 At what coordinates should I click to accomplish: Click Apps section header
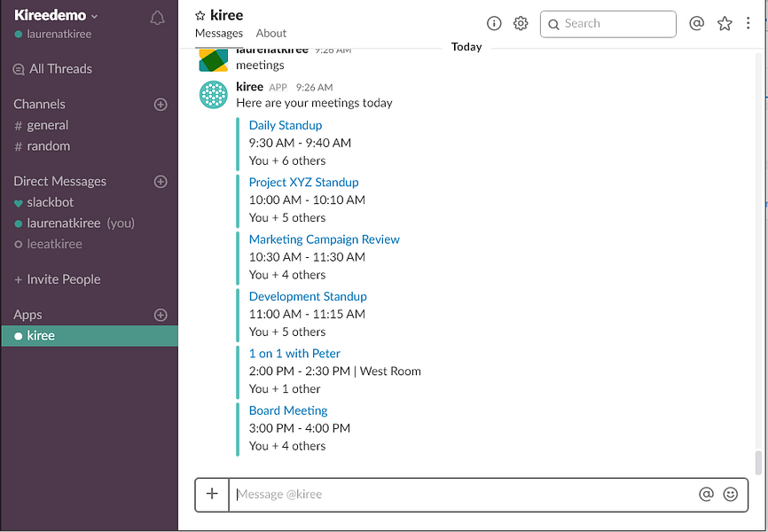coord(27,315)
